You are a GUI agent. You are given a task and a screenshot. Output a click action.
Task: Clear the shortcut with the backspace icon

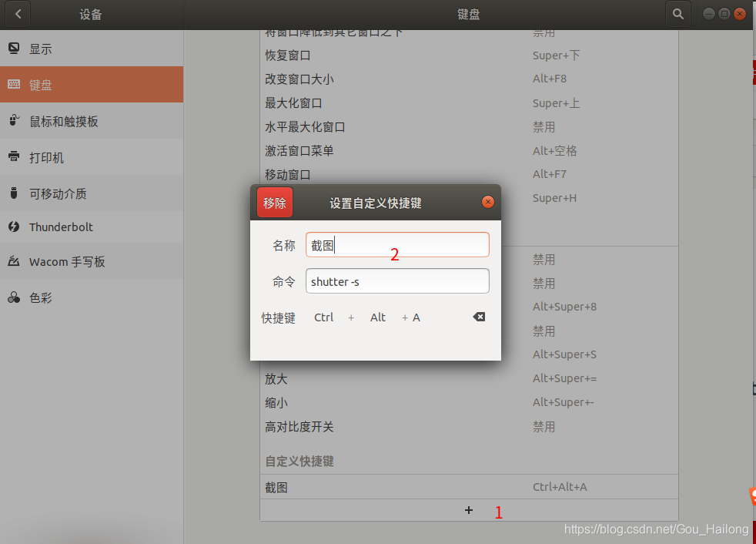point(479,317)
